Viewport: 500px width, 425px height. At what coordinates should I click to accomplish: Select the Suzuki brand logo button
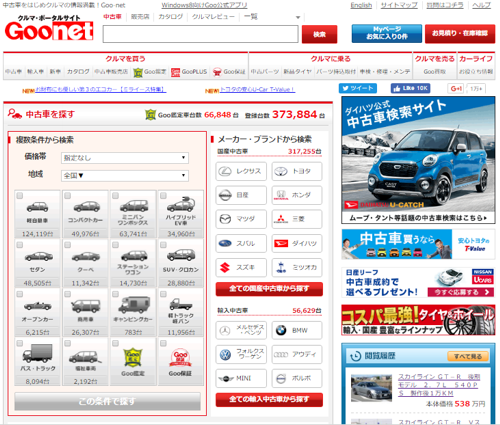[x=241, y=267]
